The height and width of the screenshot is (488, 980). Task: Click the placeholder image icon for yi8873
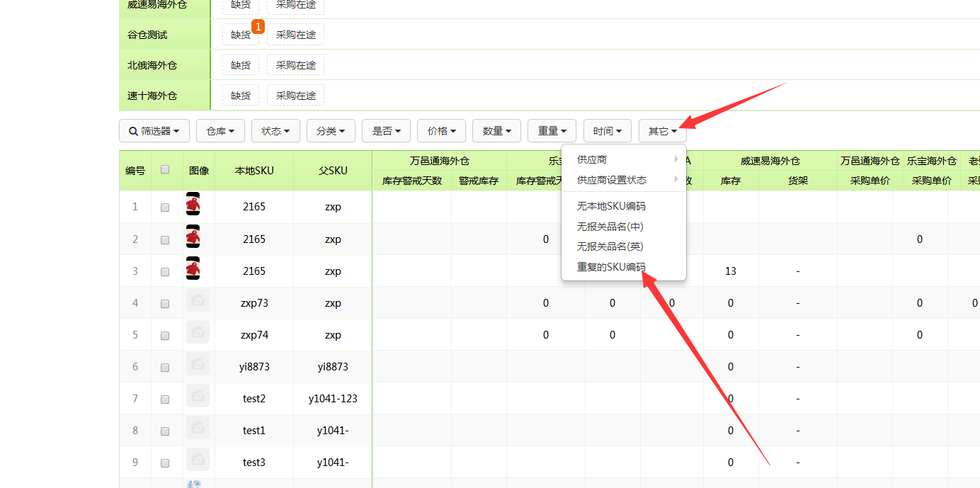click(x=198, y=364)
